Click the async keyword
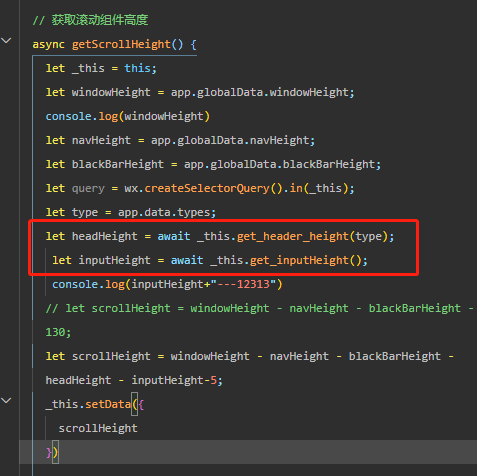The width and height of the screenshot is (477, 476). 49,44
